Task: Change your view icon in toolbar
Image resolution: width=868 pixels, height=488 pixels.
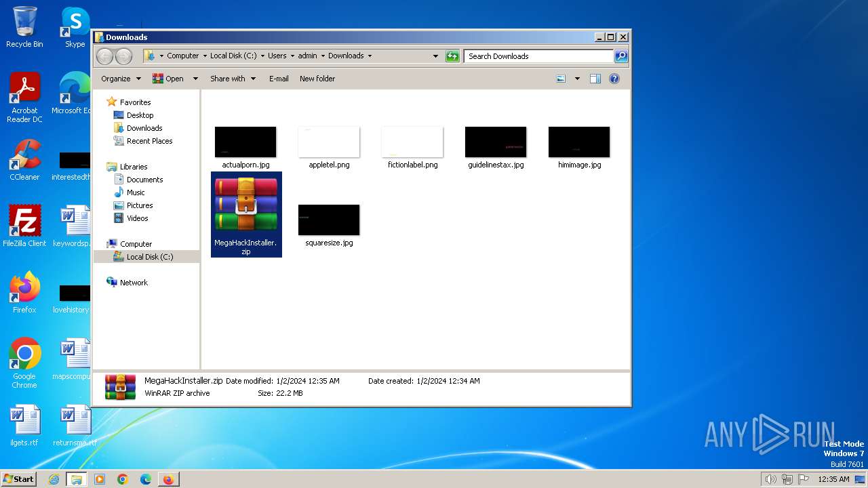Action: pos(561,79)
